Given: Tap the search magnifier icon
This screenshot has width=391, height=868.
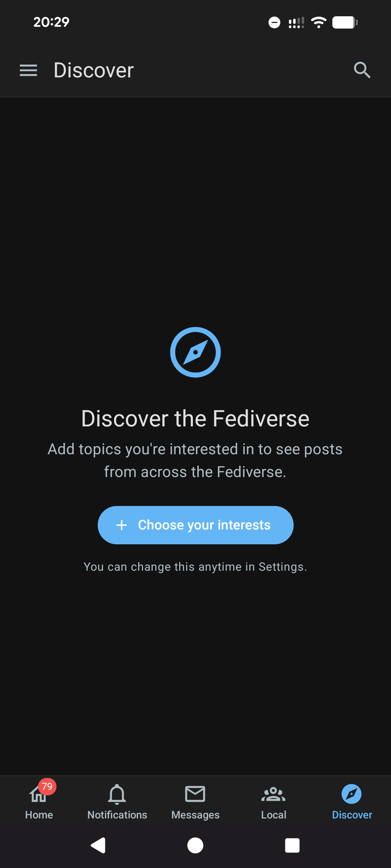Looking at the screenshot, I should (362, 70).
